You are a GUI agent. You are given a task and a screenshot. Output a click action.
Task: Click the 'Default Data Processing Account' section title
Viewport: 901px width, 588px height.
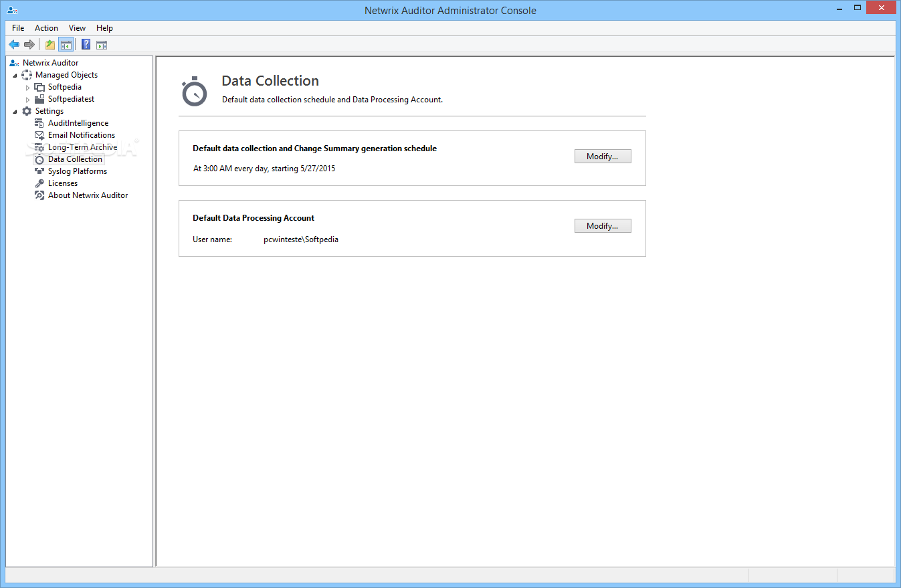tap(254, 218)
